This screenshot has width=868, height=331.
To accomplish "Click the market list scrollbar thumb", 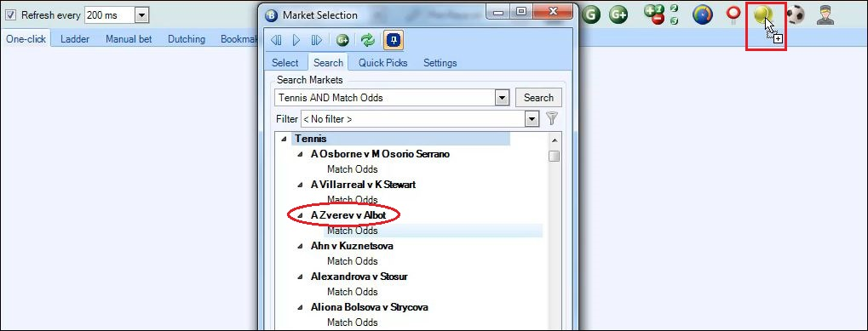I will [555, 156].
